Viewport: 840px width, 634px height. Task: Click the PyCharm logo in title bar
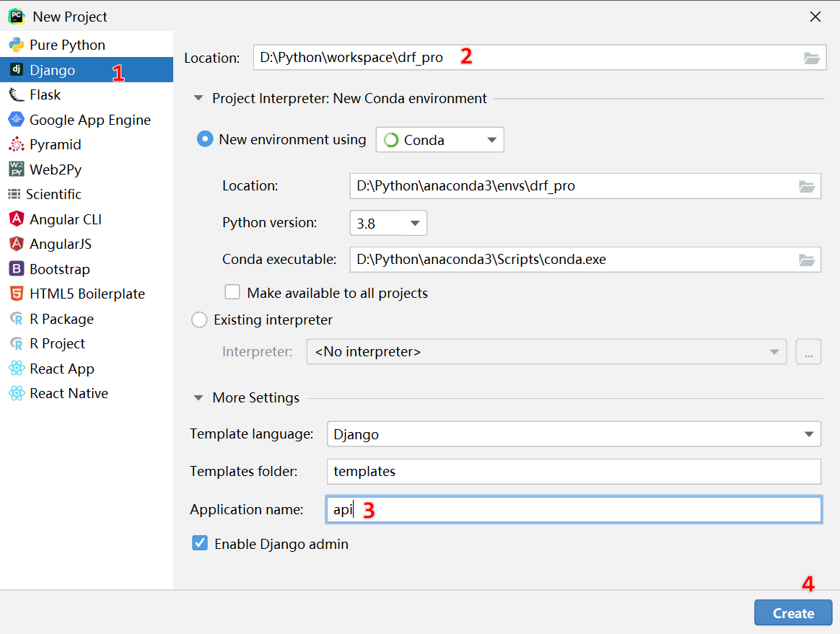(17, 17)
